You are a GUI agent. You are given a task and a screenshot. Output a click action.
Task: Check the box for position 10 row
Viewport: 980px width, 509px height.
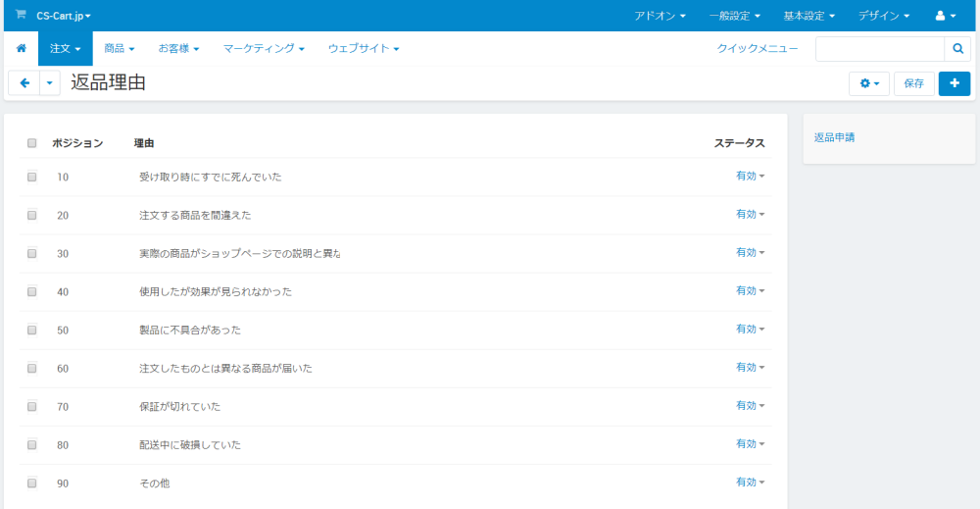[32, 177]
